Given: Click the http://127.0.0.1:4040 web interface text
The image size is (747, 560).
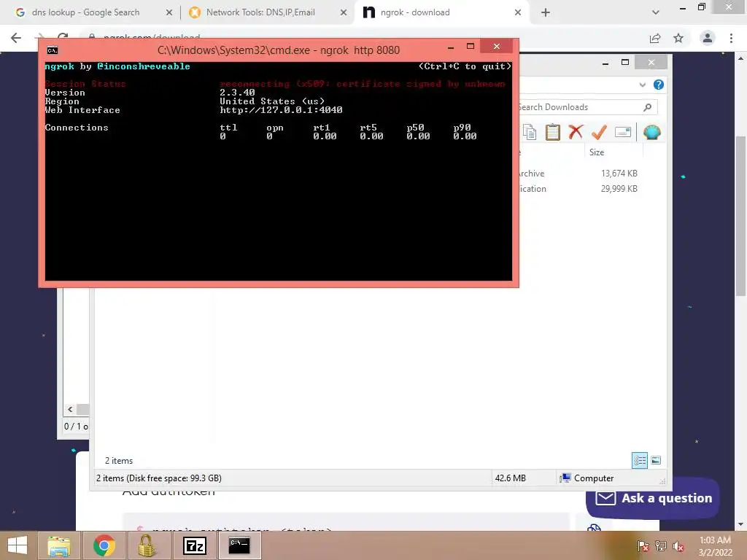Looking at the screenshot, I should [x=281, y=110].
